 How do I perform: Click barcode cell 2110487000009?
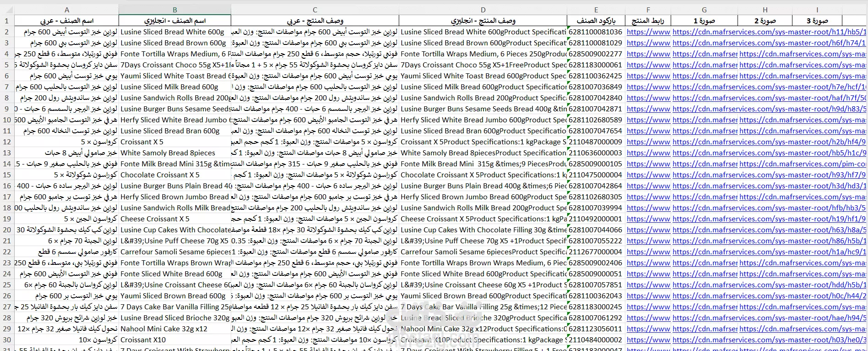point(596,142)
